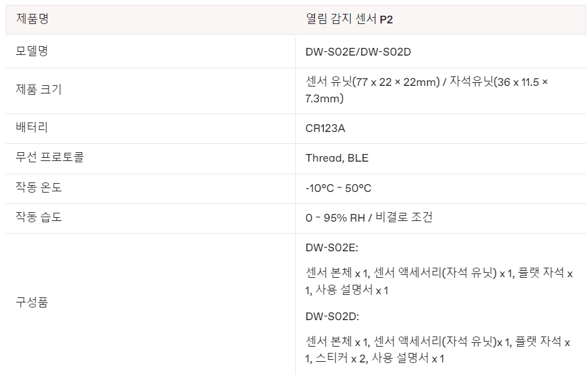Image resolution: width=588 pixels, height=382 pixels.
Task: Select the 모델명 row label
Action: point(32,51)
